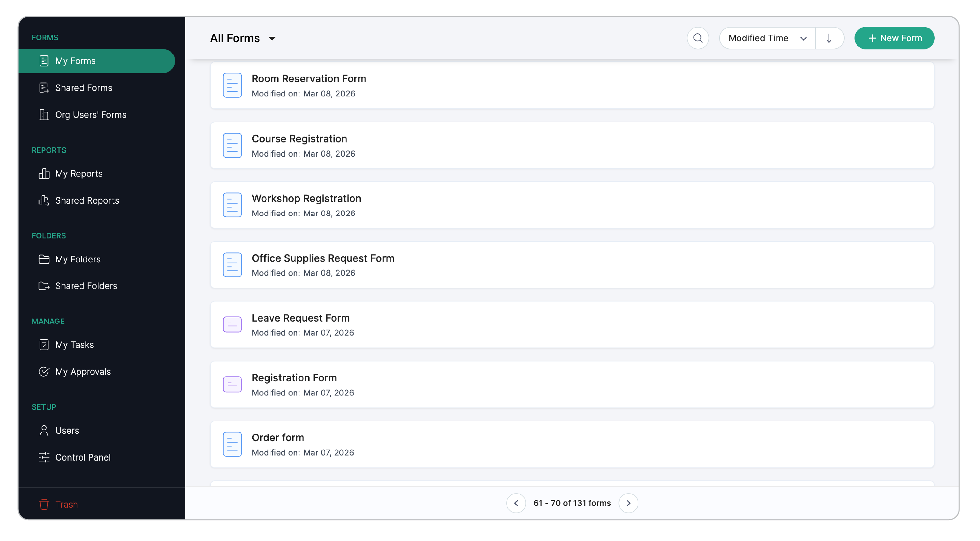Click the Course Registration form icon
The height and width of the screenshot is (541, 980).
pos(232,145)
